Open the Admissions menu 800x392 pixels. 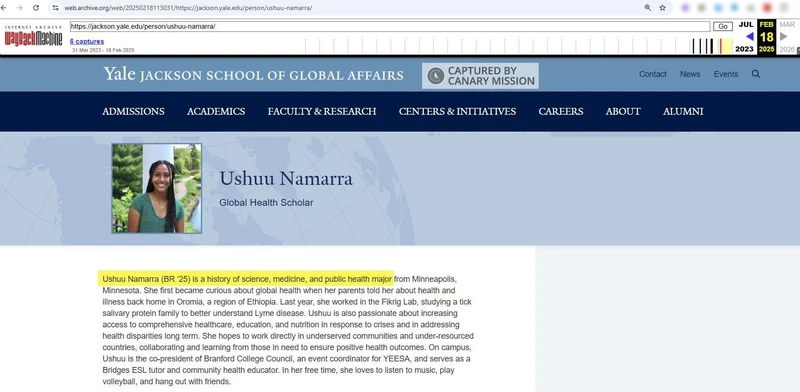133,111
